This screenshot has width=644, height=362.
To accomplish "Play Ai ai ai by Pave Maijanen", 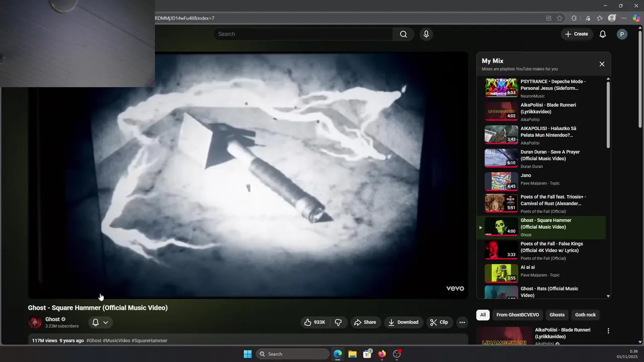I will click(x=541, y=273).
